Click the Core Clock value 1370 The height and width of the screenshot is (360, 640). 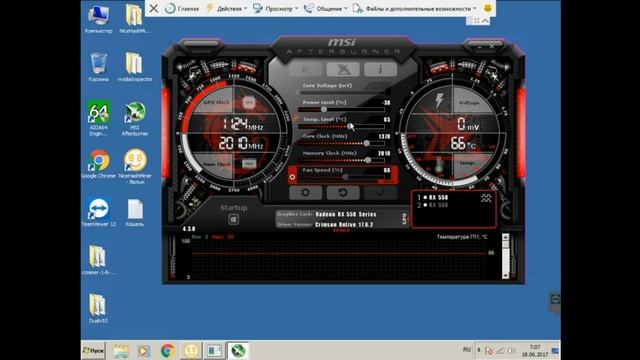[384, 136]
